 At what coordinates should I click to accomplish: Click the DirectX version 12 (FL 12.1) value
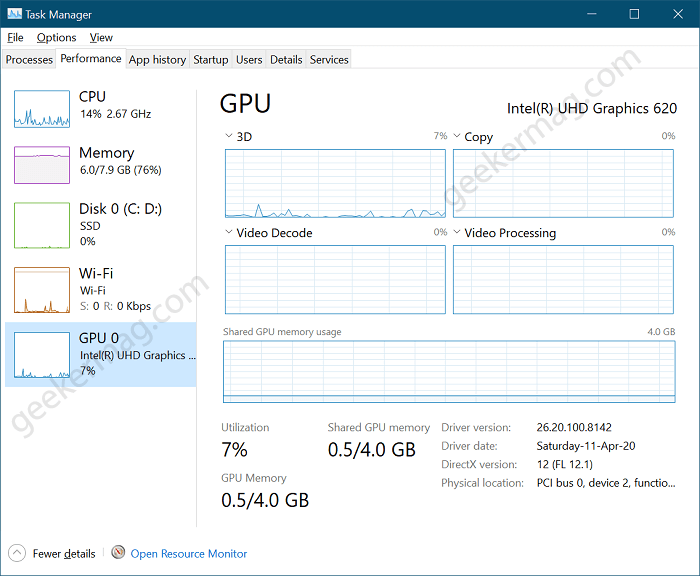pyautogui.click(x=565, y=464)
